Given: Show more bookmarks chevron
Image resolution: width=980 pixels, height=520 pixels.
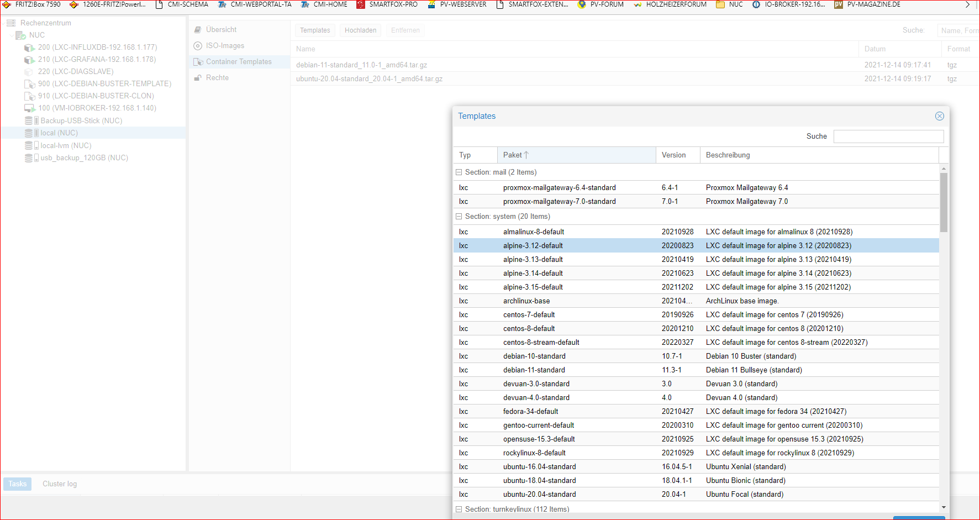Looking at the screenshot, I should [x=968, y=4].
